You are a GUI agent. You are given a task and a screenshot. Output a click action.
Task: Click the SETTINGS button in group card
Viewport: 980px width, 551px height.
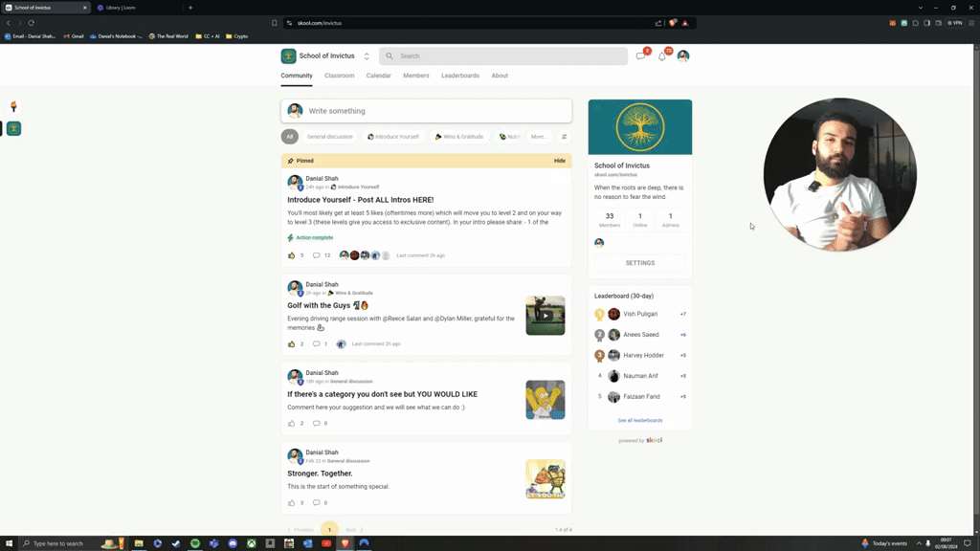click(640, 263)
